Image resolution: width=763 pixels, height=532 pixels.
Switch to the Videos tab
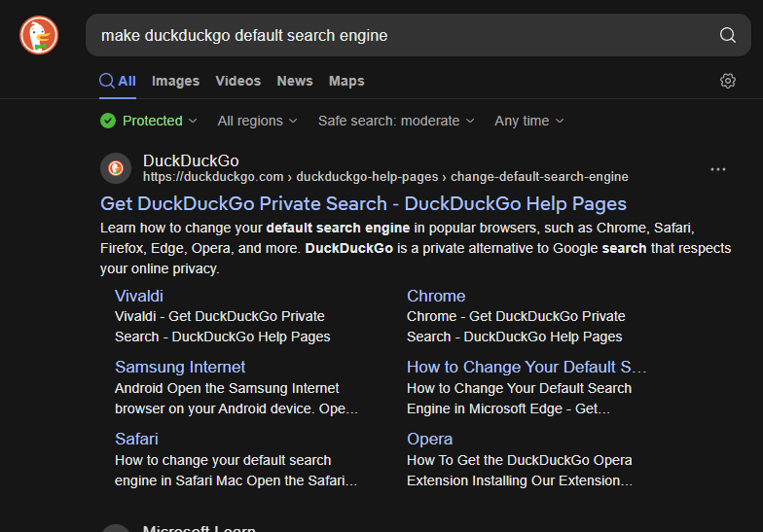tap(237, 81)
